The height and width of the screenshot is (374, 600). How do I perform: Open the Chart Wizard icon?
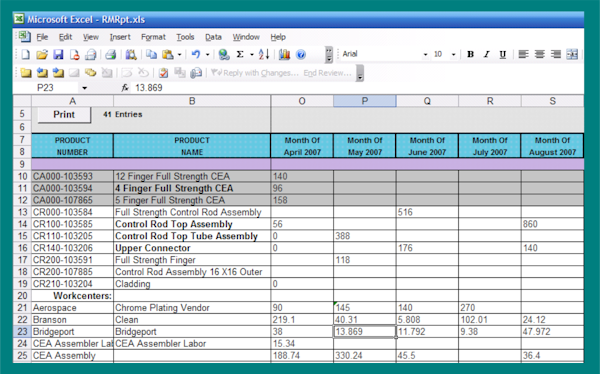click(284, 55)
